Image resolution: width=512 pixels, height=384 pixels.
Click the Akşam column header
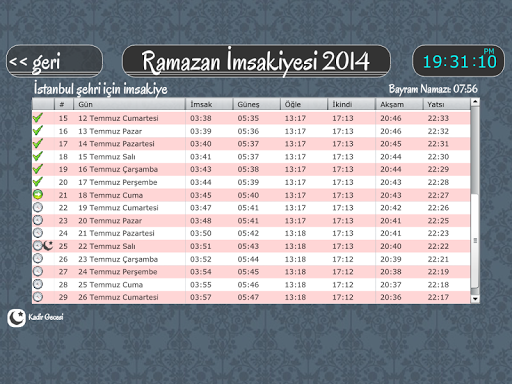pyautogui.click(x=399, y=104)
